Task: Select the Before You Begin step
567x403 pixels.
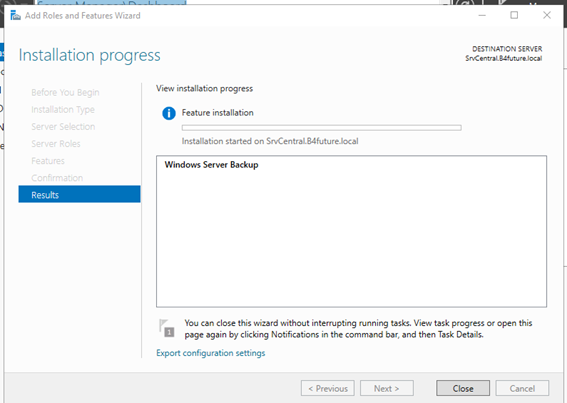Action: (65, 93)
